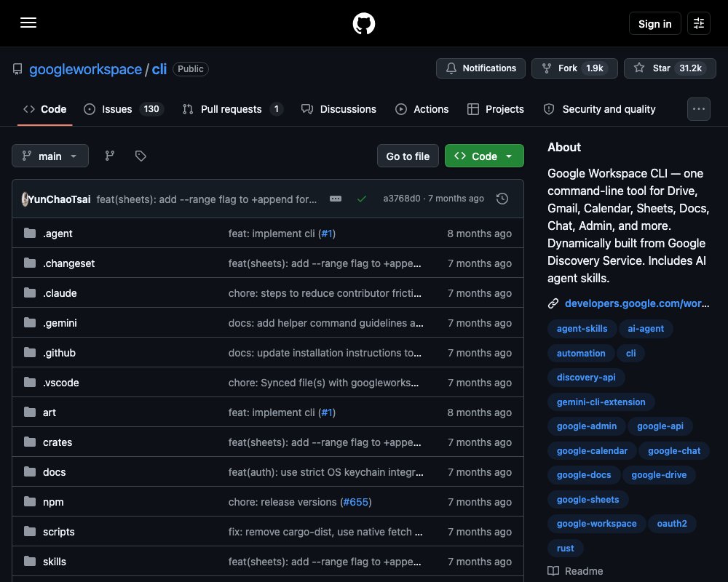Image resolution: width=728 pixels, height=582 pixels.
Task: Click YunChaoTsai's avatar image
Action: point(25,199)
